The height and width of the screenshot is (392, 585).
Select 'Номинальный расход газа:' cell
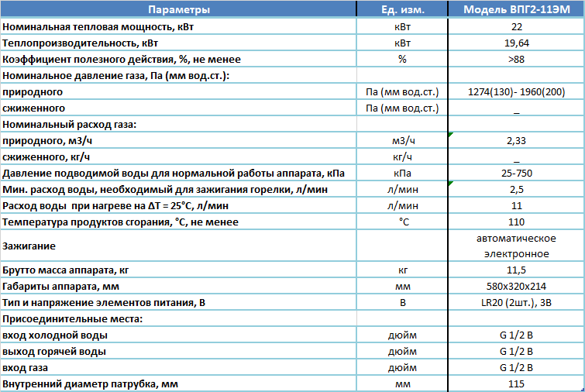point(178,124)
